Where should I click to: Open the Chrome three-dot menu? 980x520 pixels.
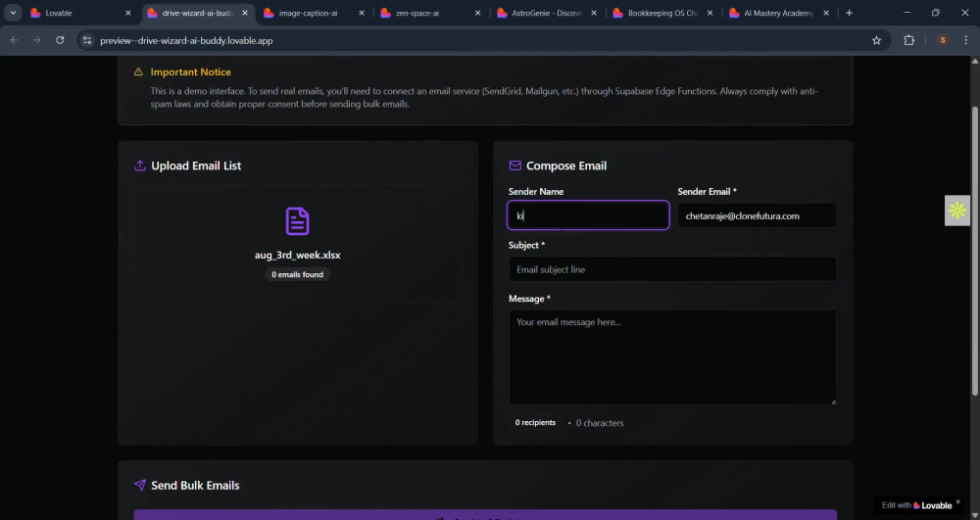click(x=966, y=40)
